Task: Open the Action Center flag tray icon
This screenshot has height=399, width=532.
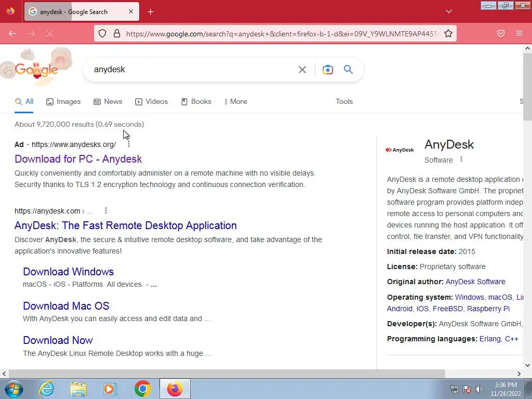Action: (467, 389)
